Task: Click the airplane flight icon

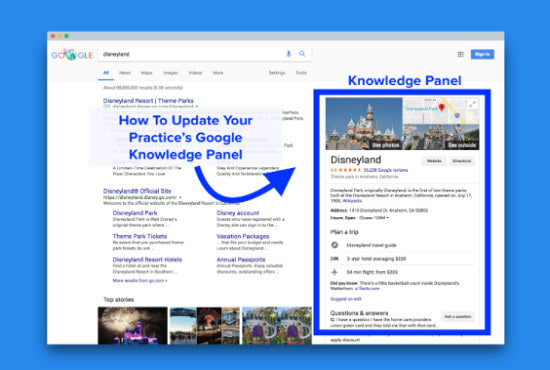Action: 335,272
